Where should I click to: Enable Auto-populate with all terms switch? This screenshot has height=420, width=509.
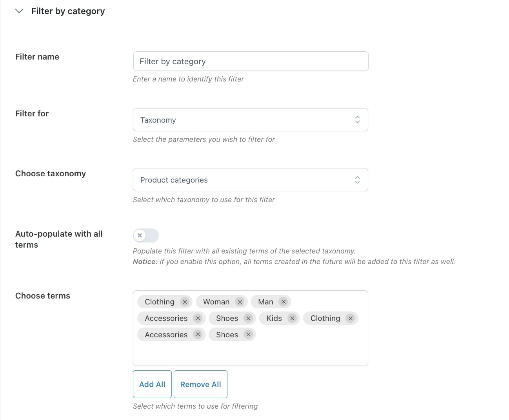click(146, 235)
